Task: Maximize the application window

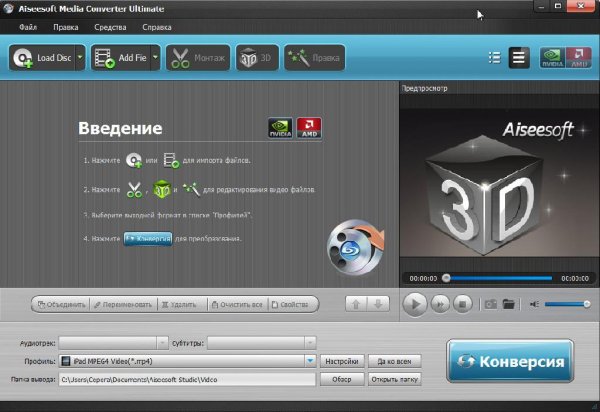Action: [x=558, y=6]
